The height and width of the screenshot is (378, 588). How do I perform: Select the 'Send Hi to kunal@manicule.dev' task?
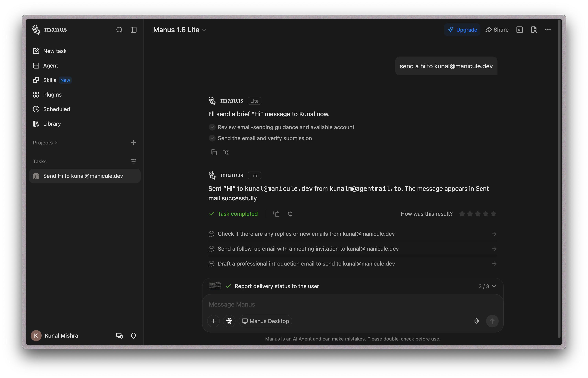click(85, 176)
